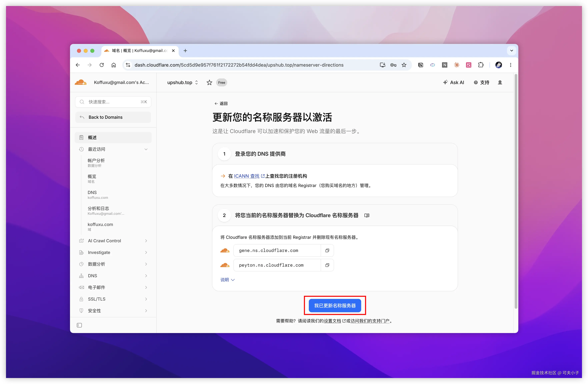Expand the DNS sidebar menu
Screen dimensions: 588x384
(x=113, y=276)
